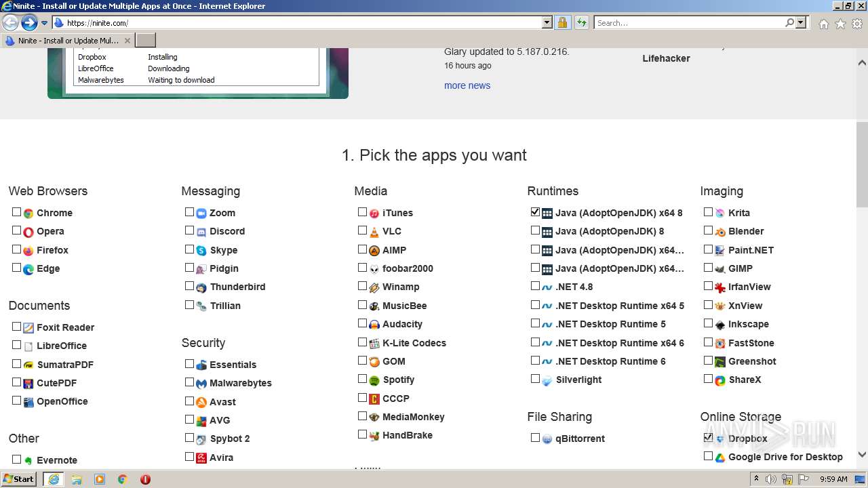This screenshot has height=488, width=868.
Task: Open the address bar dropdown arrow
Action: [x=547, y=22]
